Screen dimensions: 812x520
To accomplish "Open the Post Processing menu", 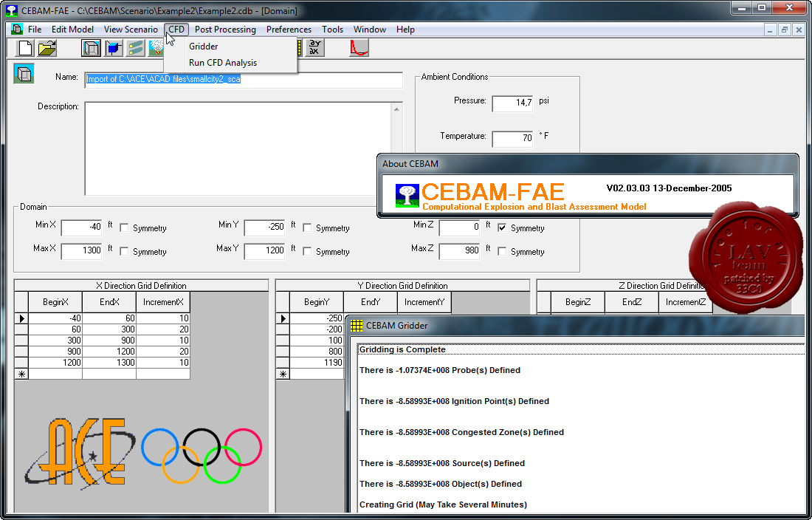I will point(225,30).
